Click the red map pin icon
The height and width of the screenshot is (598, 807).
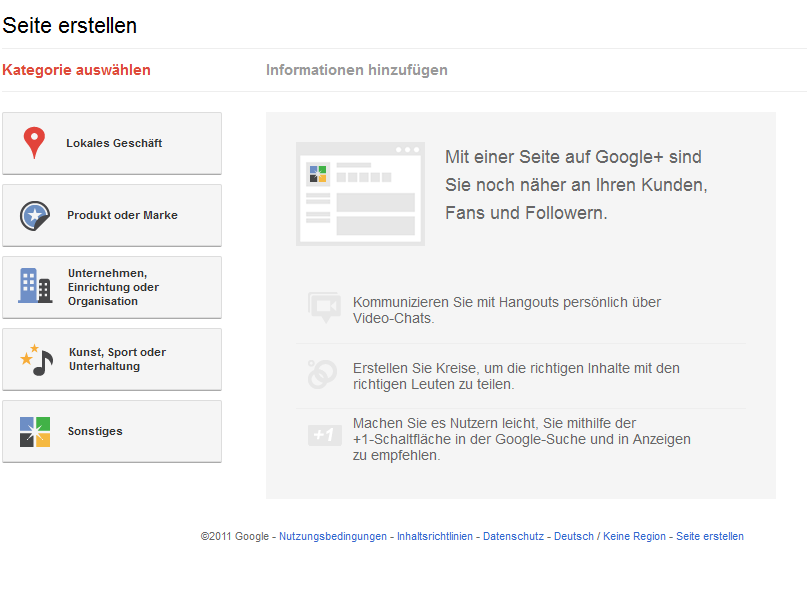click(x=34, y=143)
